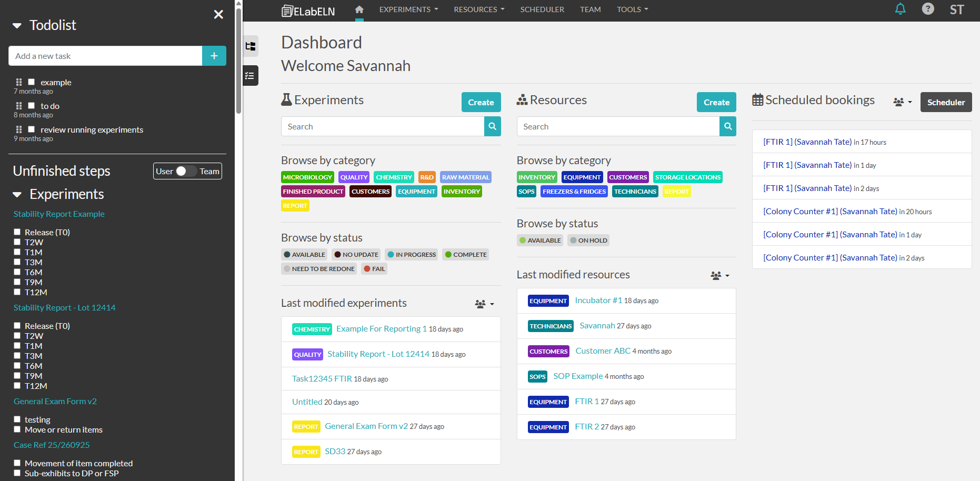Open Last modified experiments scope dropdown
Viewport: 980px width, 481px height.
point(484,304)
